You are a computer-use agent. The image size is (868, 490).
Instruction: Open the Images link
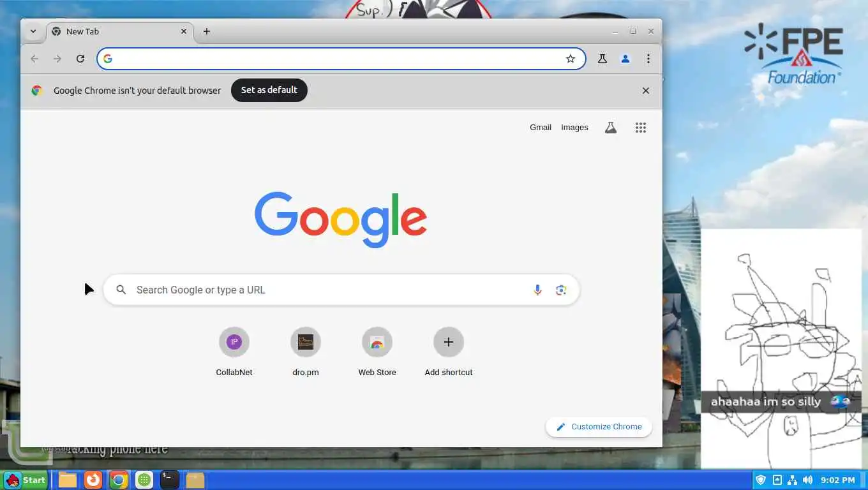tap(574, 128)
